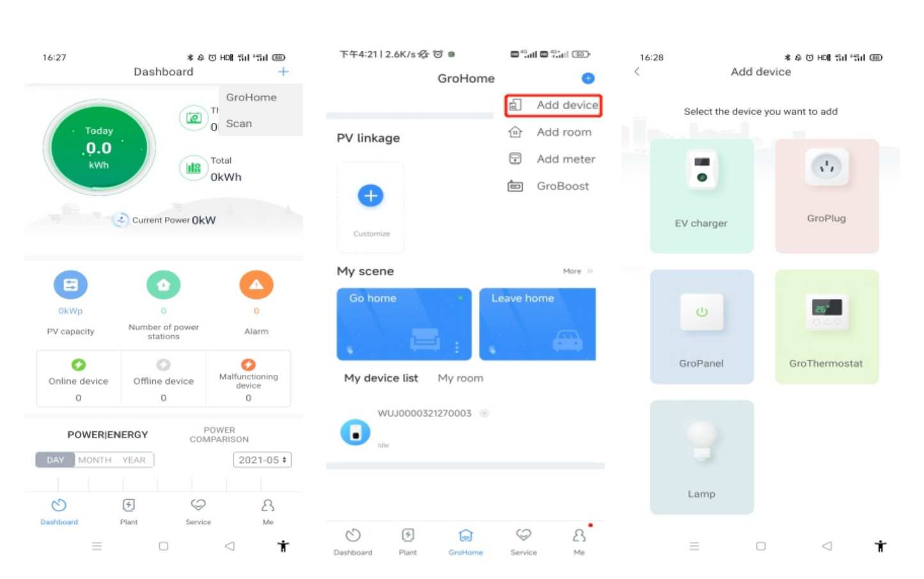Open the 2021-05 date dropdown
The image size is (924, 579).
(x=262, y=460)
